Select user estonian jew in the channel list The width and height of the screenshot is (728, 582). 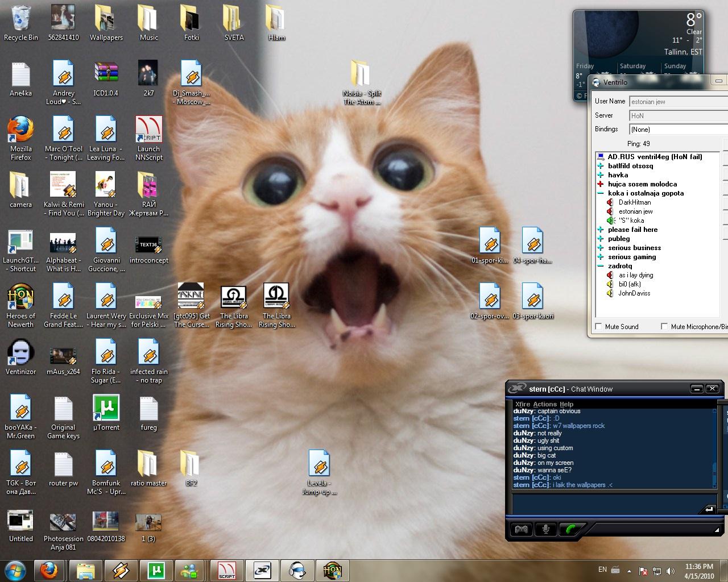click(x=636, y=211)
